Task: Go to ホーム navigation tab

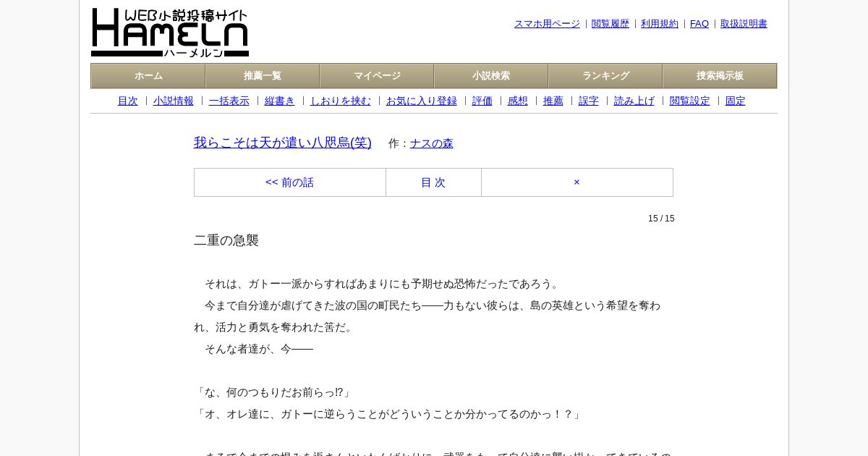Action: [x=148, y=76]
